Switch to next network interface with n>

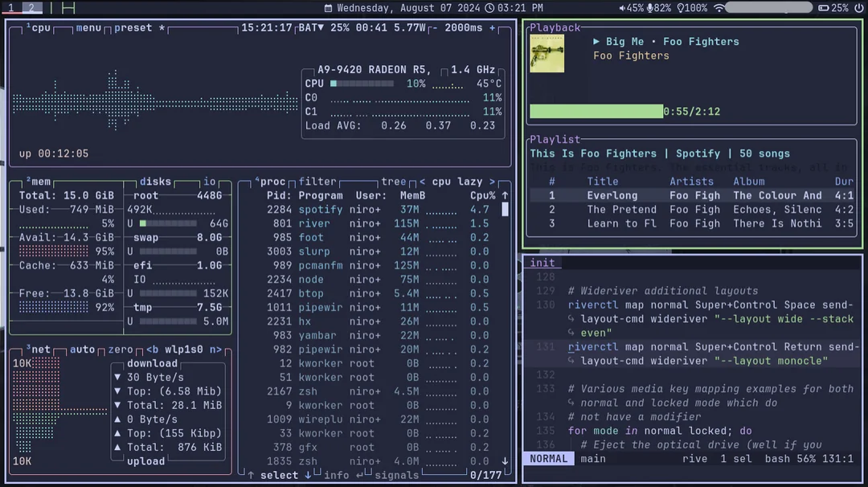tap(215, 350)
